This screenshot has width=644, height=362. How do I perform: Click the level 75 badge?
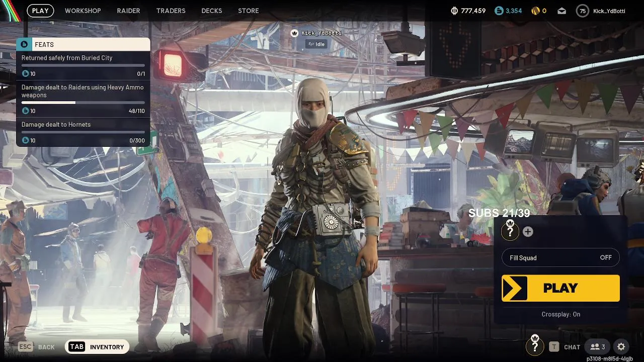pos(583,11)
